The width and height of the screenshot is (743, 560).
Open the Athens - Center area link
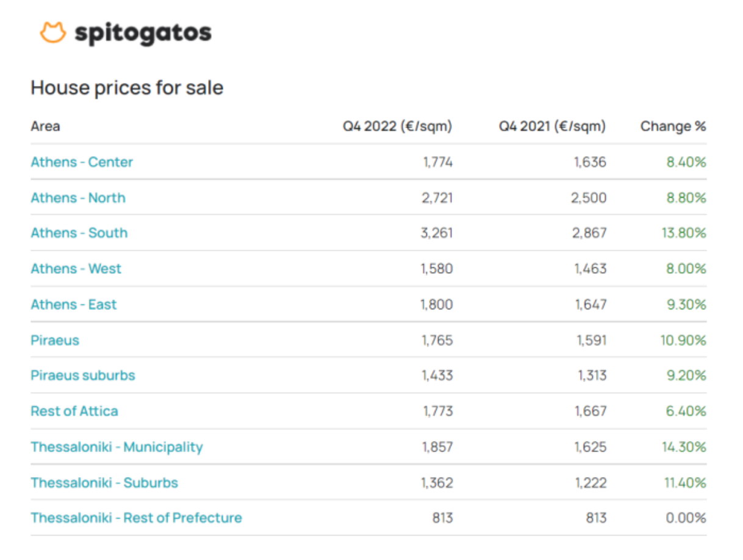coord(82,162)
